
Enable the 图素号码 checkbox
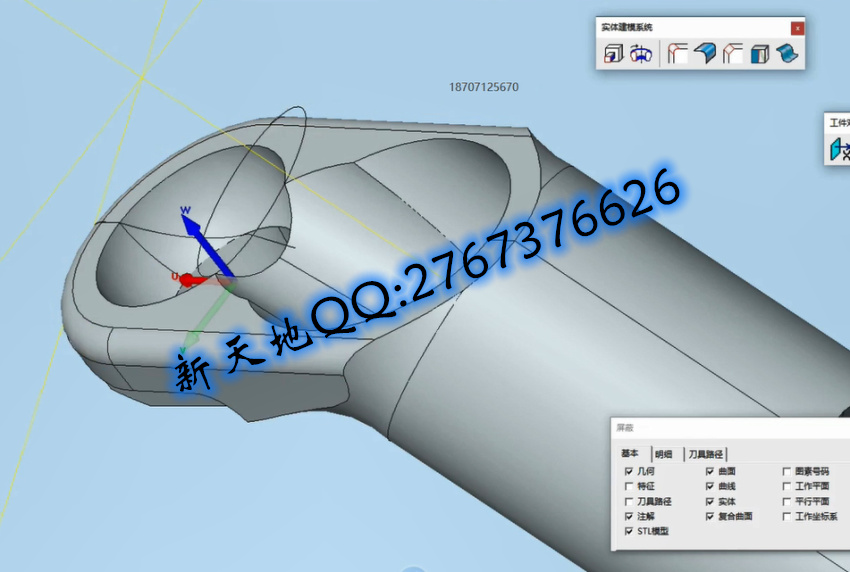(787, 471)
